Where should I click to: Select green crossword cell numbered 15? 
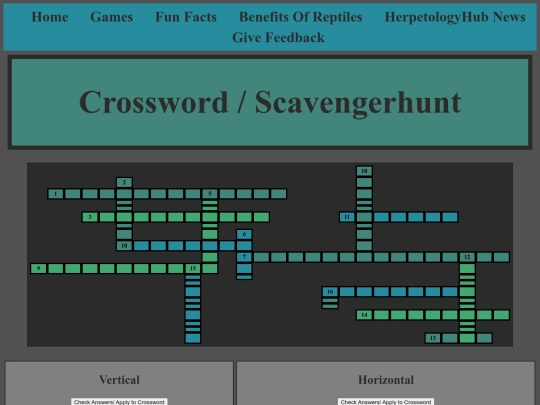tap(193, 268)
